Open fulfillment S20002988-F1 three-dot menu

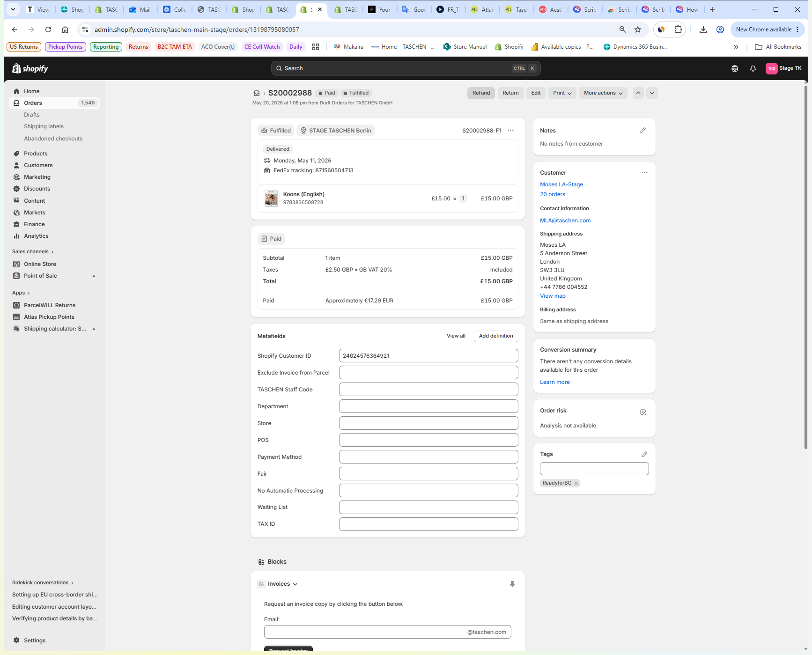pyautogui.click(x=510, y=131)
